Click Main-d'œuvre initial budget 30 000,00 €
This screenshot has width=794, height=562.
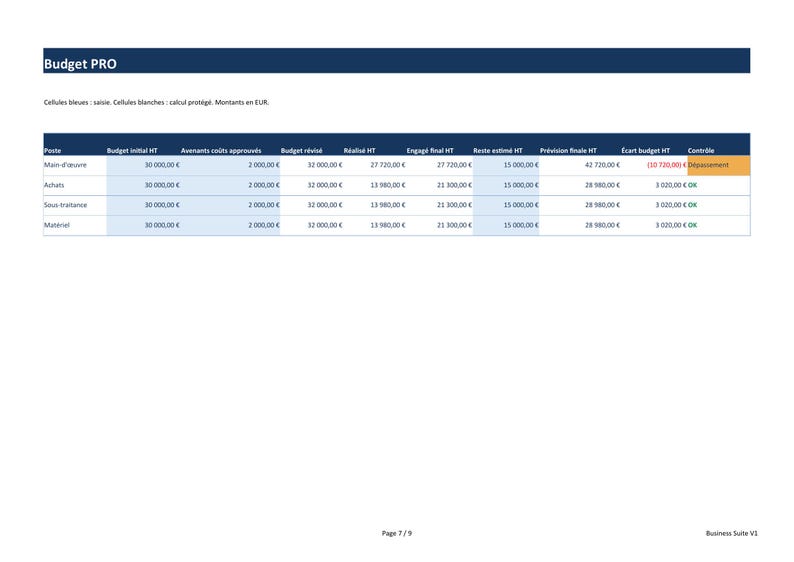(162, 165)
